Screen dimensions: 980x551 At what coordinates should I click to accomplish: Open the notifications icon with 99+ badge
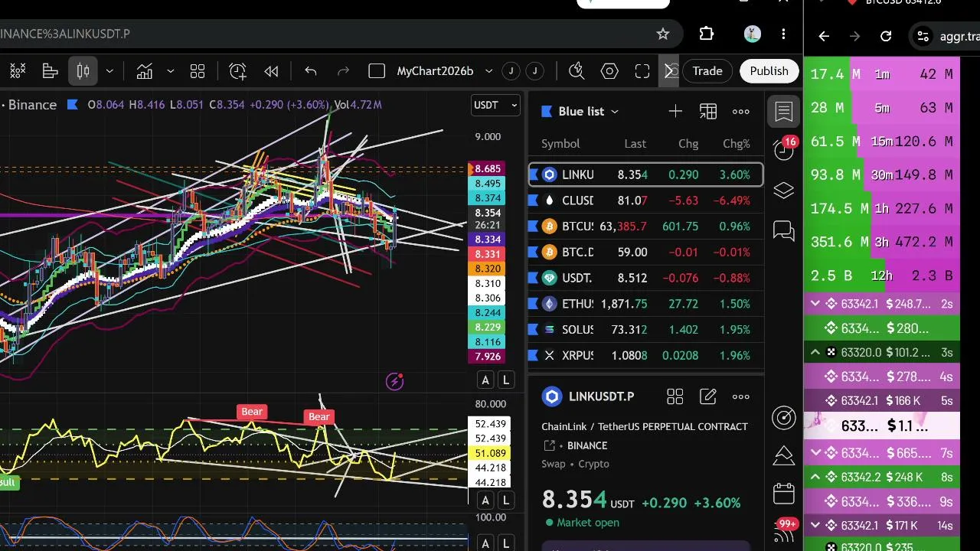pos(784,530)
